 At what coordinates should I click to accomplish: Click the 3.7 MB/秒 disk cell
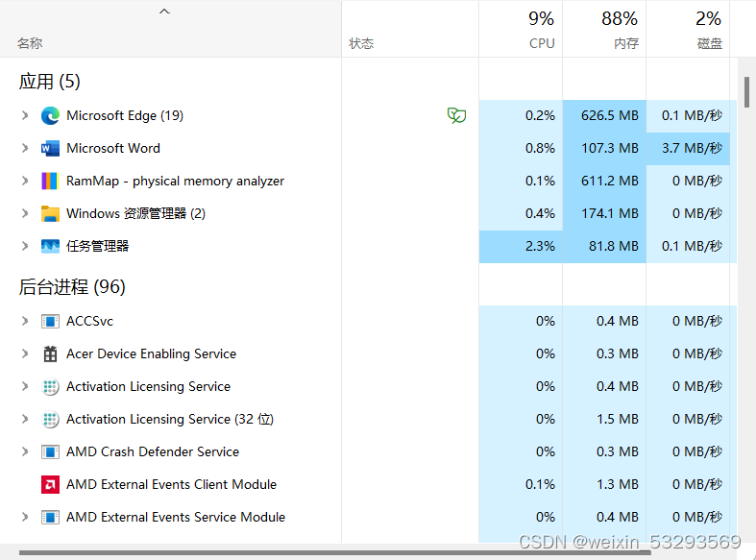(x=688, y=149)
